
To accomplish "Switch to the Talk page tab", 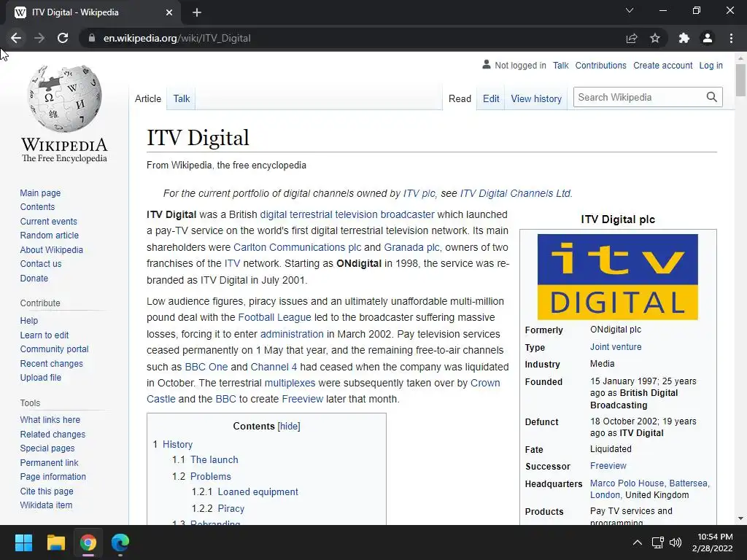I will coord(182,98).
